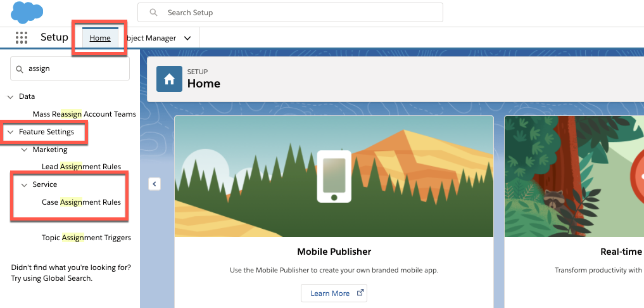Collapse the Feature Settings chevron
Screen dimensions: 644x308
[x=10, y=132]
